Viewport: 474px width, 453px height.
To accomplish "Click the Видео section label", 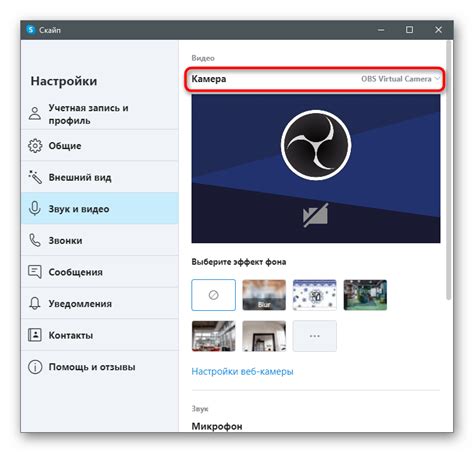I will (203, 58).
